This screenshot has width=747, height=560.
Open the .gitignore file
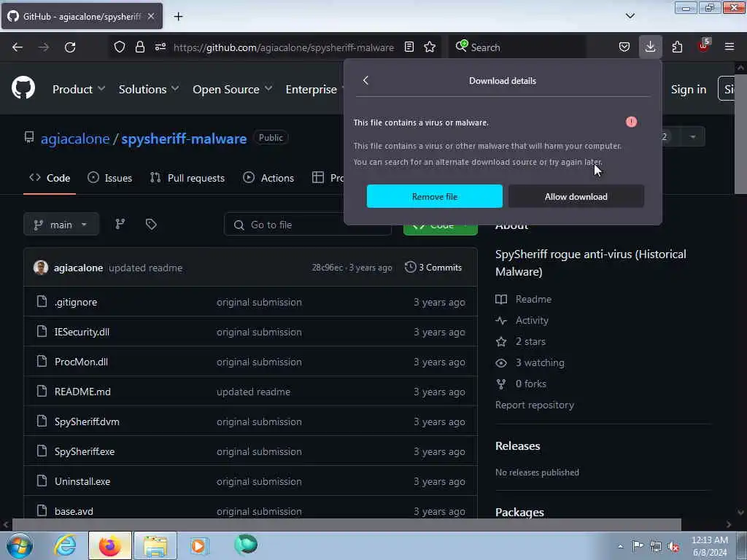coord(76,302)
